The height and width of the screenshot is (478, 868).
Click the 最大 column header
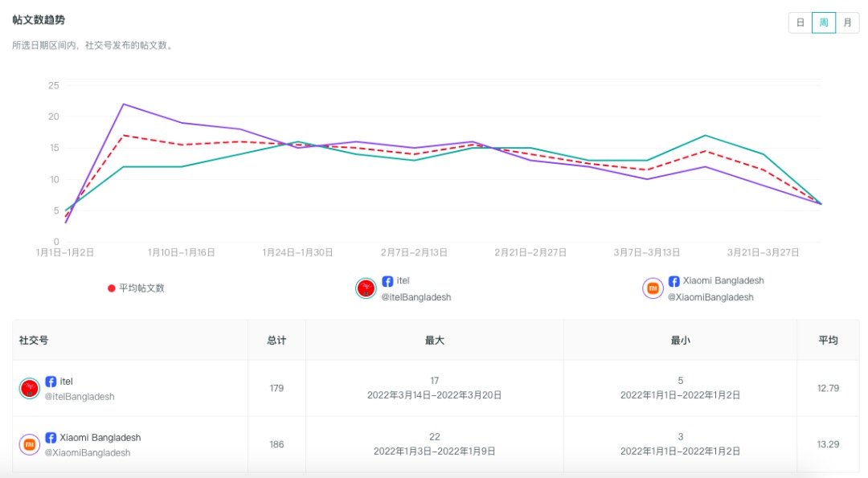435,341
